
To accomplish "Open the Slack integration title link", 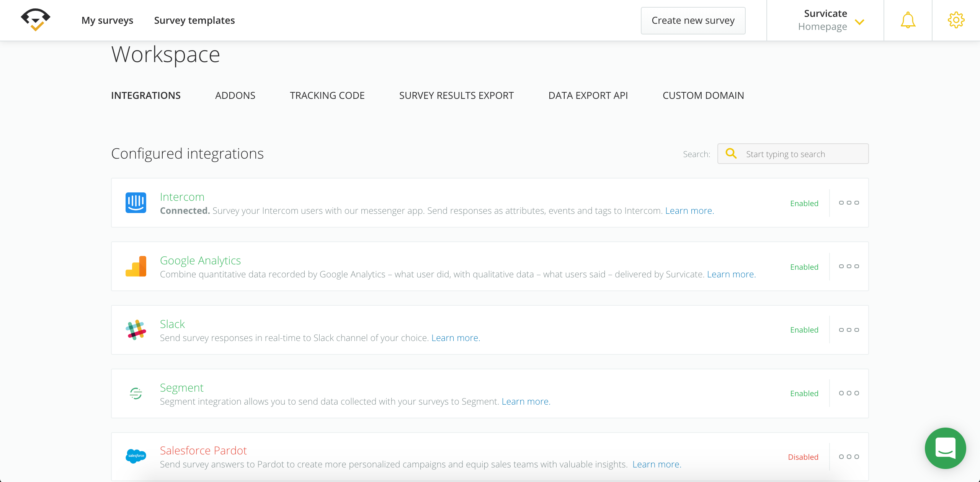I will coord(172,324).
